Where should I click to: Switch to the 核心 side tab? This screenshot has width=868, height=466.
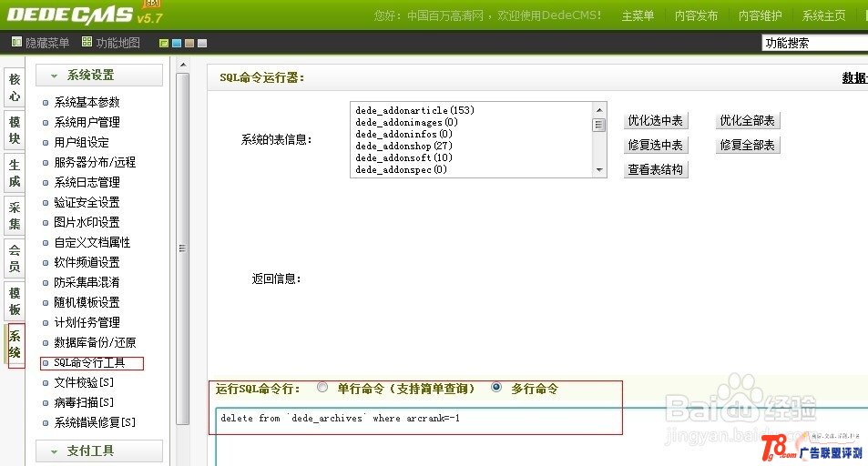tap(15, 87)
